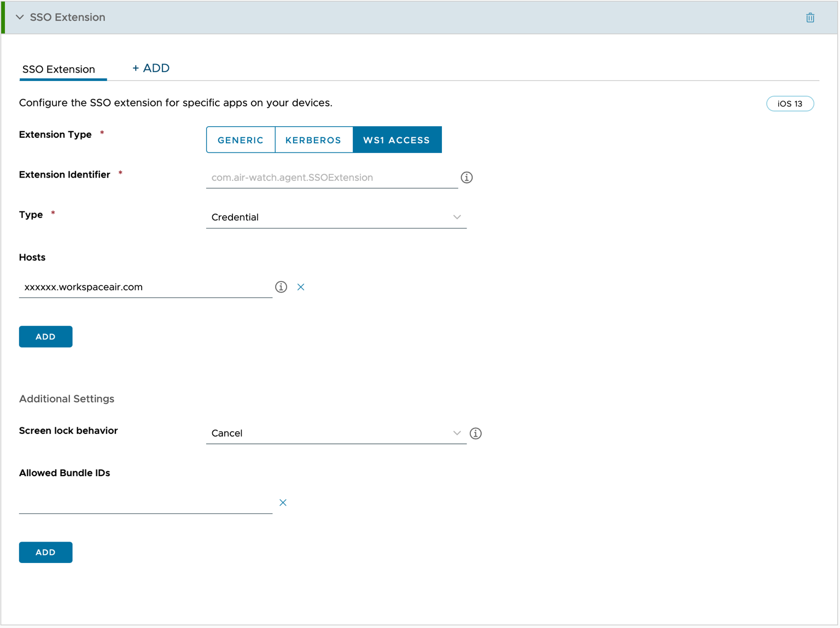The width and height of the screenshot is (840, 628).
Task: Click the iOS 13 version badge
Action: 790,103
